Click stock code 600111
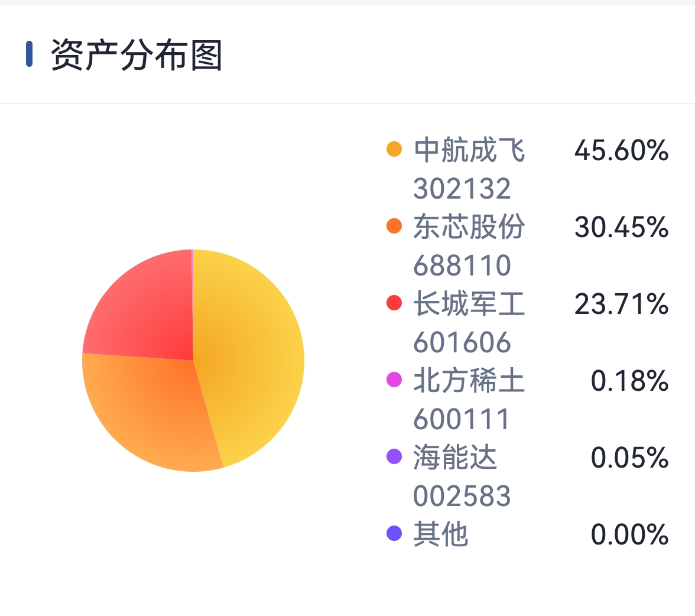Viewport: 695px width, 616px height. click(x=462, y=419)
